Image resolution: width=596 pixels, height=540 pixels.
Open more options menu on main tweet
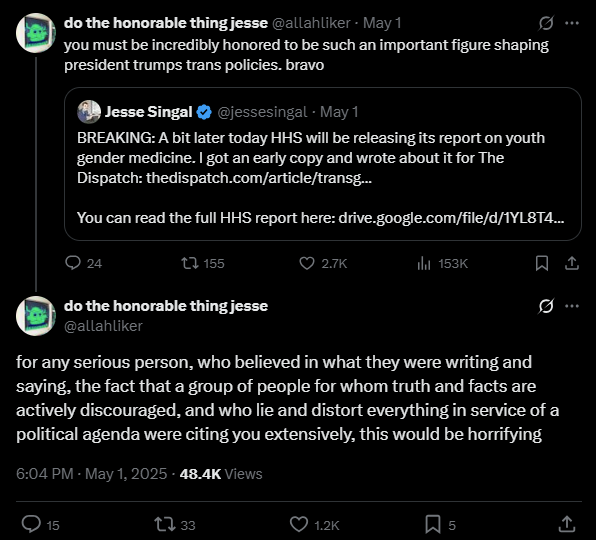[572, 306]
